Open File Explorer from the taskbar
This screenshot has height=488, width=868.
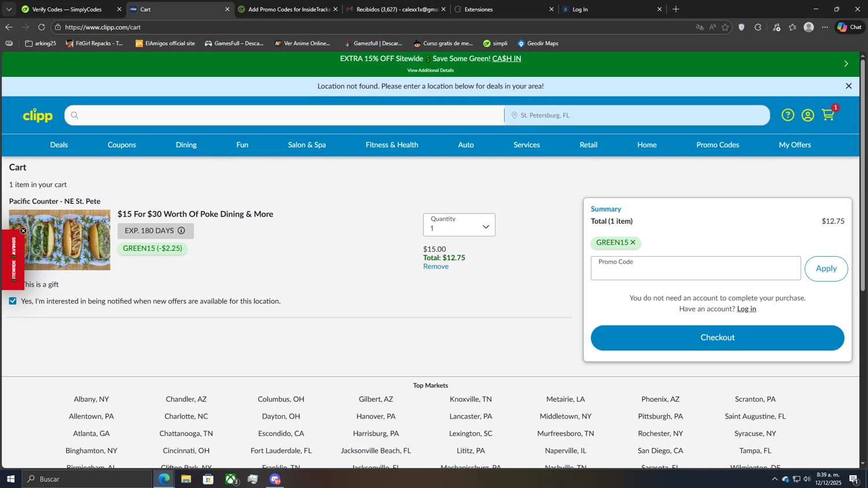(x=186, y=479)
